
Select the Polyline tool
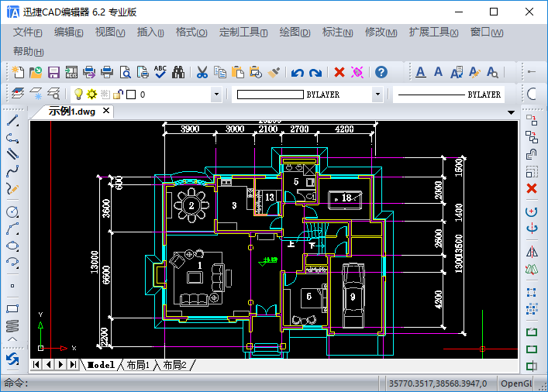[x=12, y=138]
